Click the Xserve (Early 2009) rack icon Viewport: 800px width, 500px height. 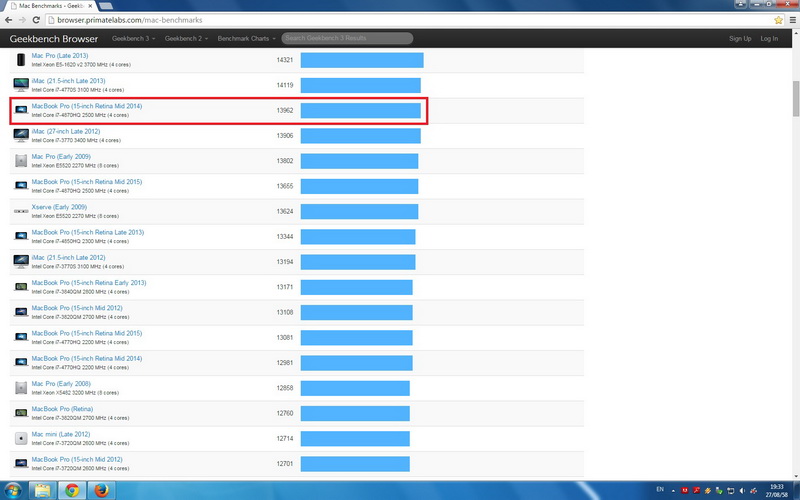pyautogui.click(x=21, y=211)
